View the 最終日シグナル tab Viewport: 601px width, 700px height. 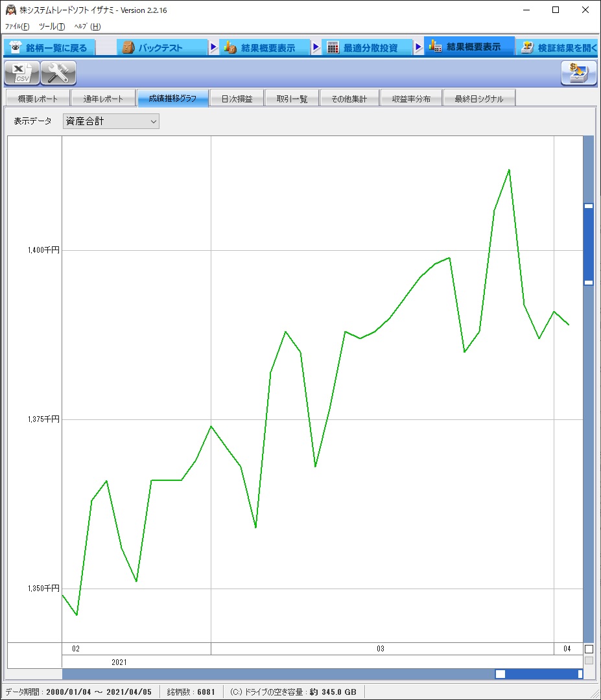pos(479,99)
